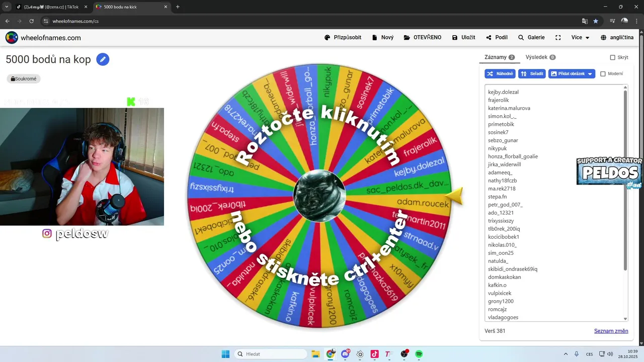
Task: Create a new wheel with Nový
Action: [x=383, y=38]
